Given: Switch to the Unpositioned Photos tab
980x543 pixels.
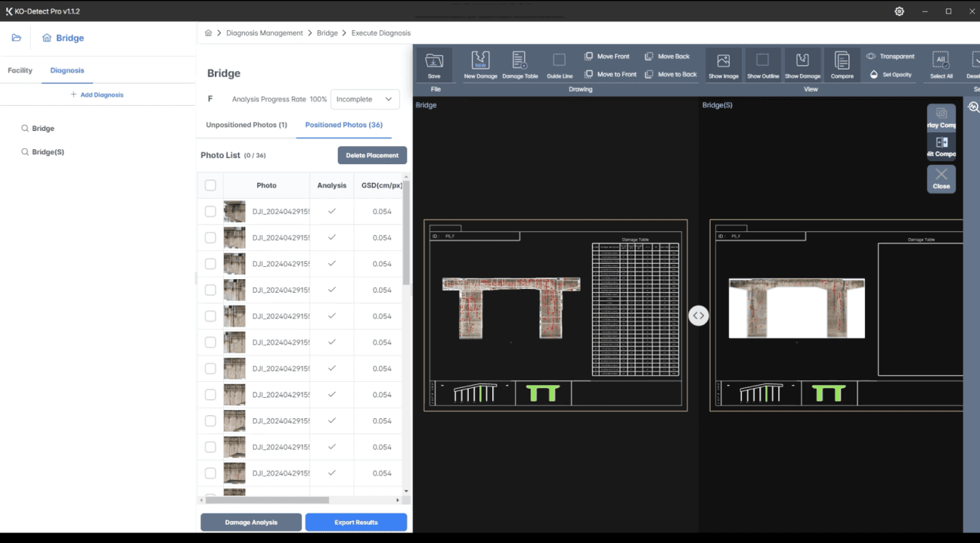Looking at the screenshot, I should pyautogui.click(x=247, y=125).
